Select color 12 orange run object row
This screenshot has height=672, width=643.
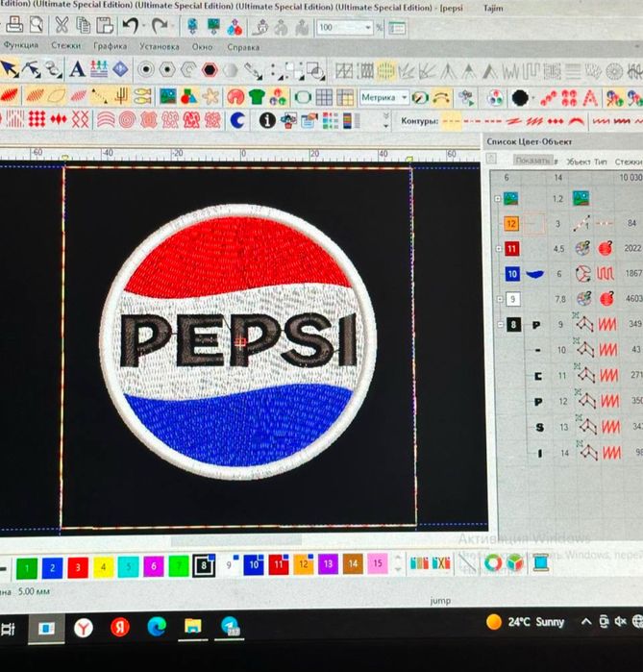click(x=570, y=223)
